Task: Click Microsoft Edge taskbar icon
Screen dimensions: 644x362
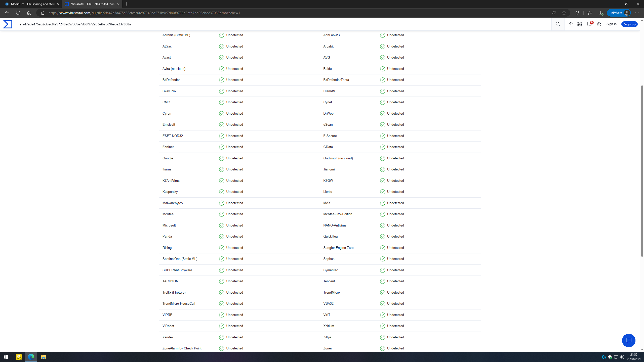Action: [31, 357]
